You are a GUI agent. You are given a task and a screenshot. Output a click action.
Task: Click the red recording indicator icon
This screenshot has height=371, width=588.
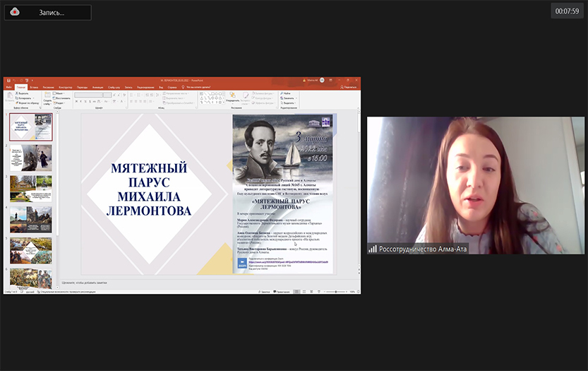click(15, 12)
